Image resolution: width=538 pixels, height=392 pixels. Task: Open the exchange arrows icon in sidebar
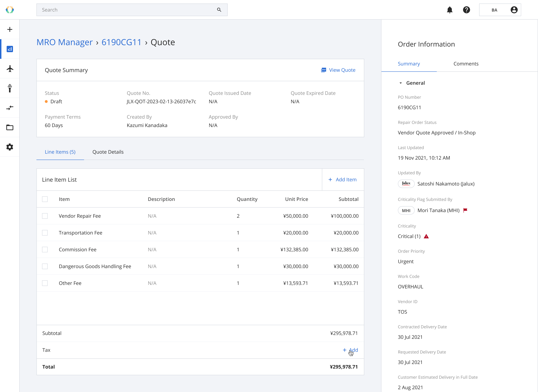10,108
